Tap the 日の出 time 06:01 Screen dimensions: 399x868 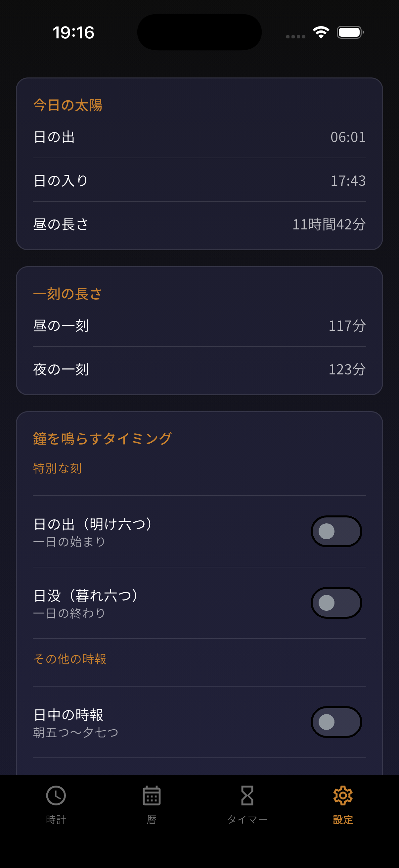348,137
